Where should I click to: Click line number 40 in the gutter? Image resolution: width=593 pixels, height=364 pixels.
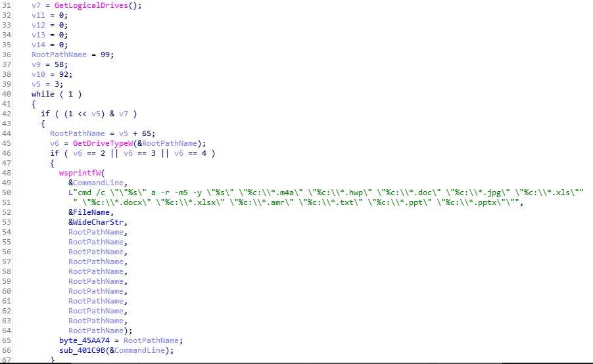tap(7, 94)
